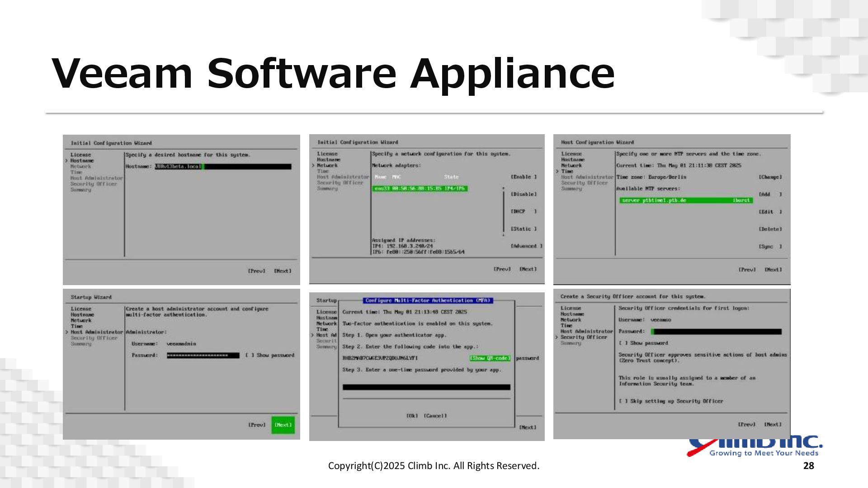Open Advanced network settings

[x=526, y=246]
